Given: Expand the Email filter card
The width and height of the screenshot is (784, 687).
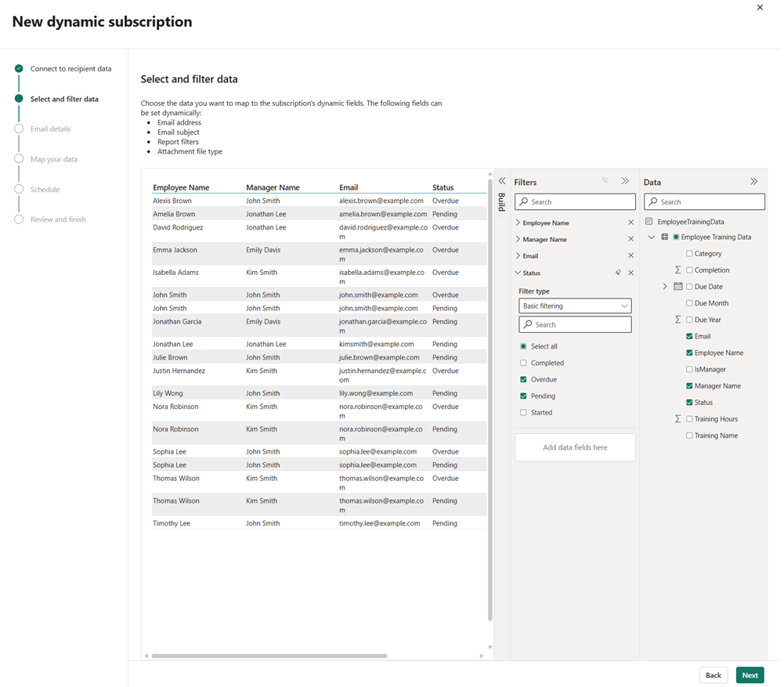Looking at the screenshot, I should [518, 255].
